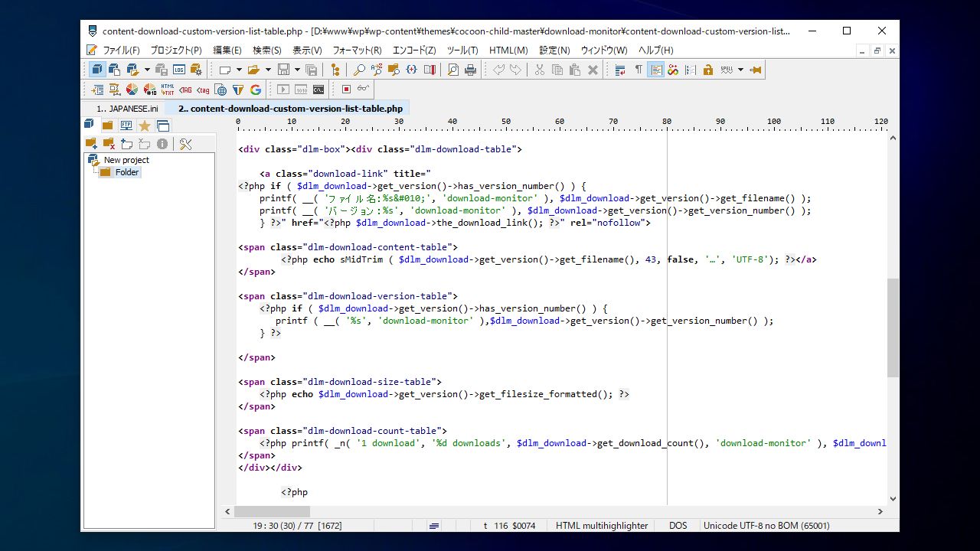Click the project settings gear icon
Image resolution: width=980 pixels, height=551 pixels.
[x=197, y=70]
